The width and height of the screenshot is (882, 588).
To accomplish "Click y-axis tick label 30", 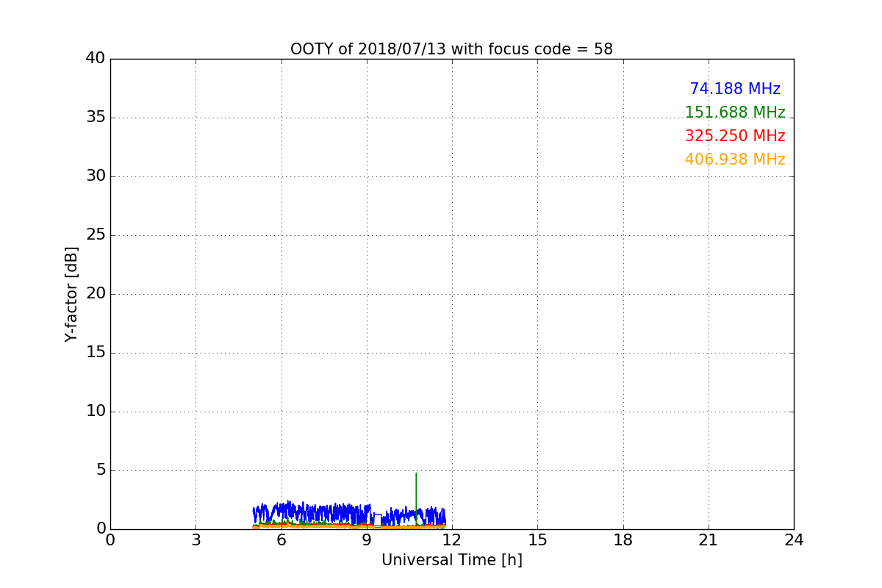I will point(96,176).
